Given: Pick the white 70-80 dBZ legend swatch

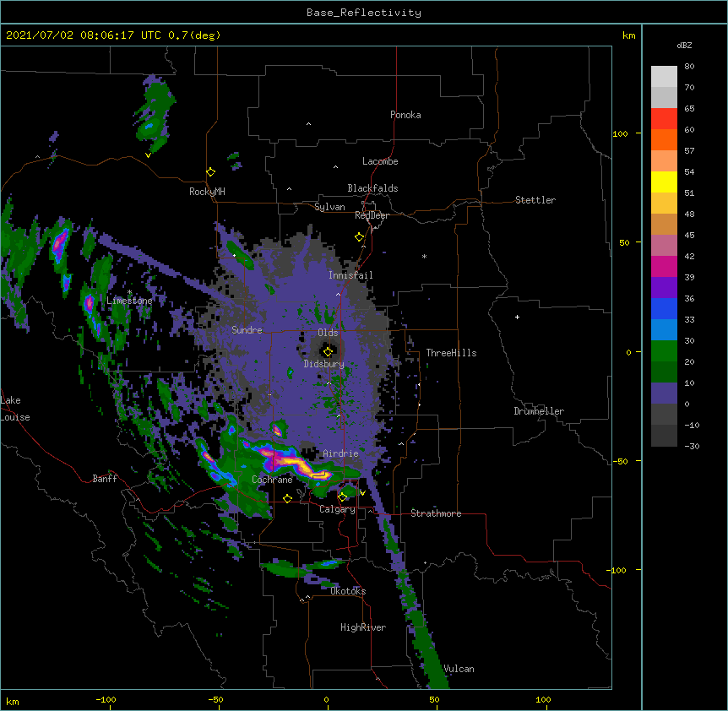Looking at the screenshot, I should pyautogui.click(x=664, y=77).
